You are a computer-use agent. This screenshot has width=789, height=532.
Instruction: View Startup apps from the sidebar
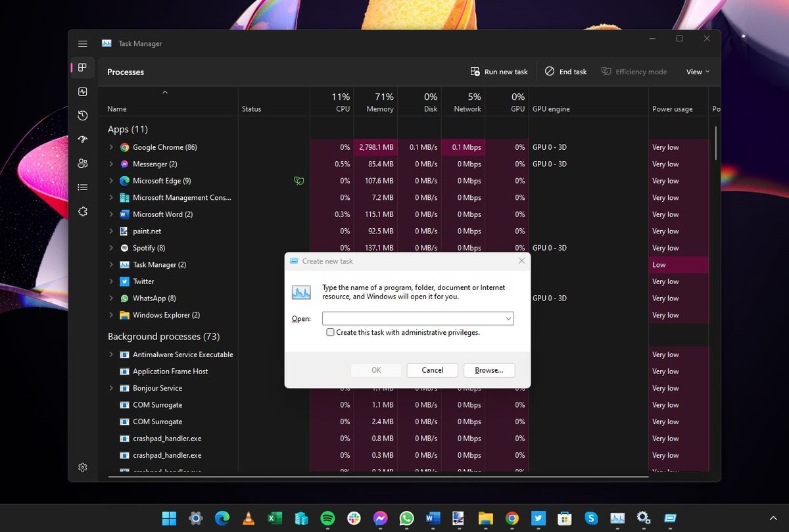tap(82, 139)
